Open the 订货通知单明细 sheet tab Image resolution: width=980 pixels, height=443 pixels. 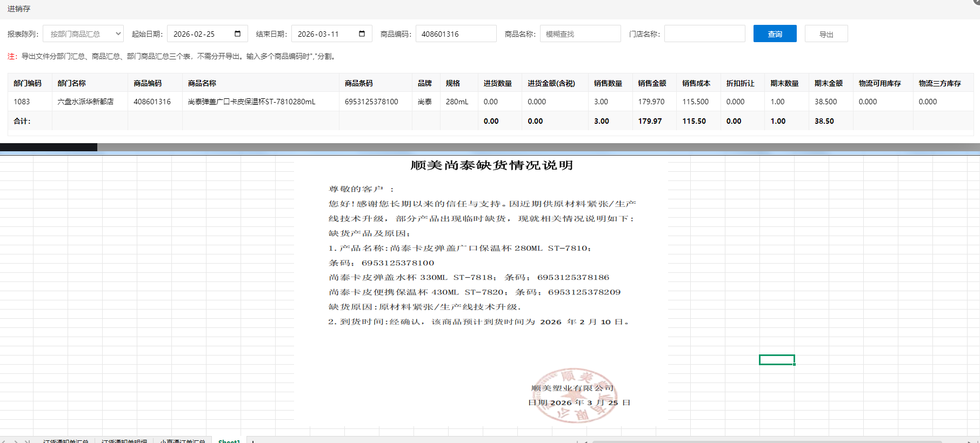pyautogui.click(x=124, y=441)
